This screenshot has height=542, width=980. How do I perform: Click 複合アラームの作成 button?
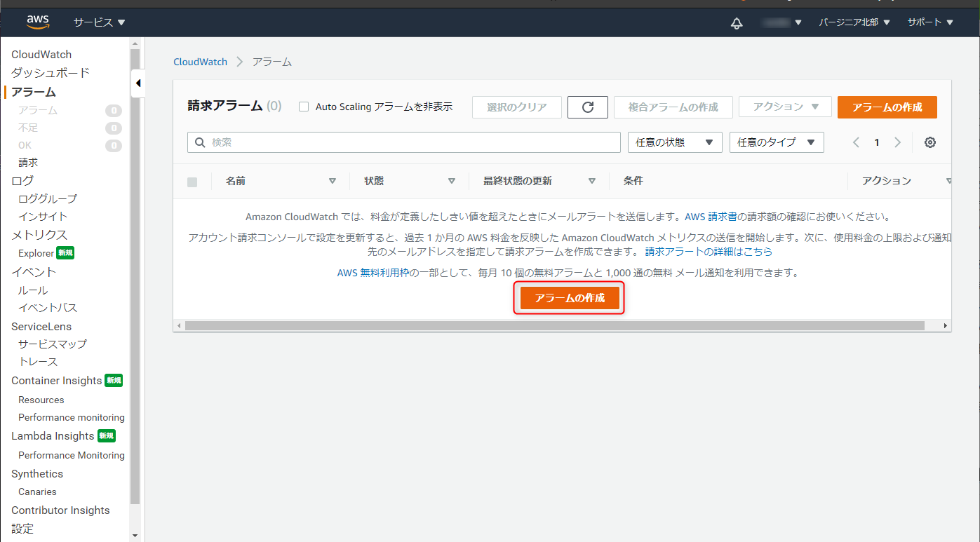673,107
